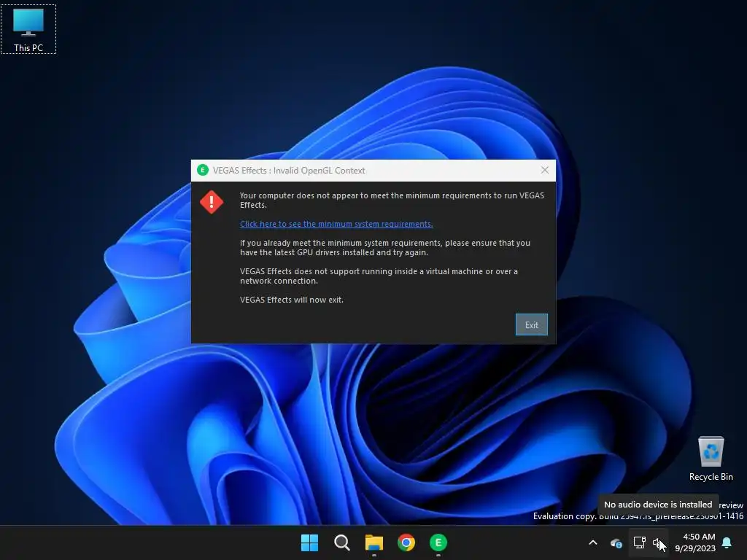
Task: Close the Invalid OpenGL Context dialog
Action: tap(544, 170)
